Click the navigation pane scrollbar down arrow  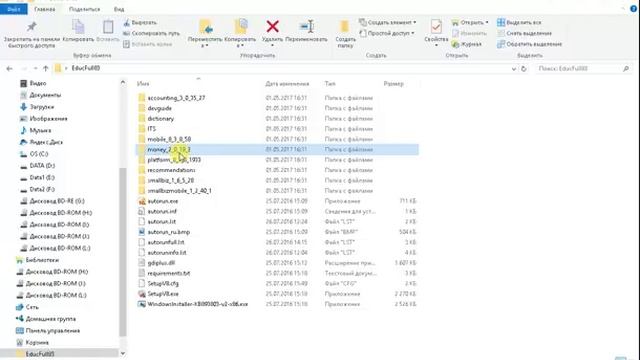(x=122, y=353)
